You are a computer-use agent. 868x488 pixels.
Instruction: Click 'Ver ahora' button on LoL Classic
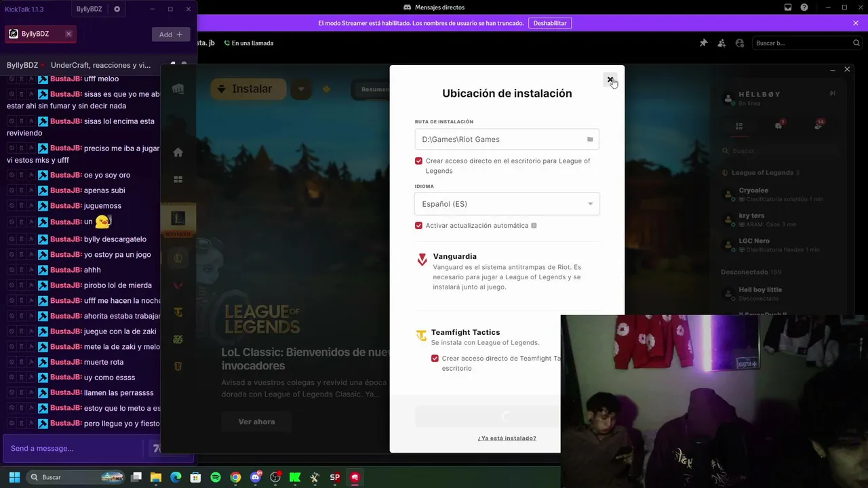click(x=256, y=422)
